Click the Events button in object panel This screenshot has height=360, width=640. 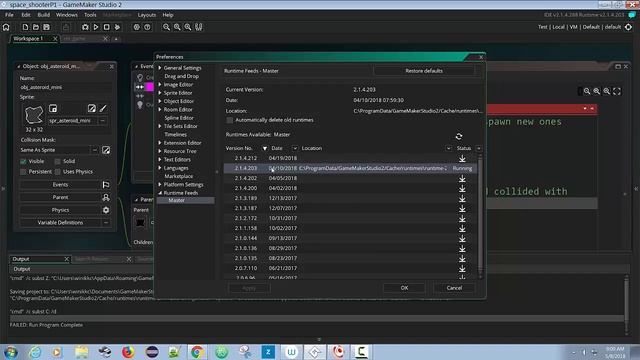(60, 185)
